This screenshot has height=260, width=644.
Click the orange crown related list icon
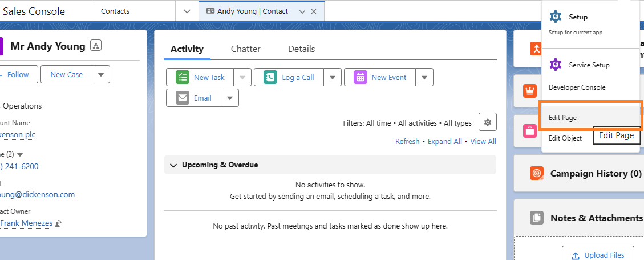[x=530, y=91]
